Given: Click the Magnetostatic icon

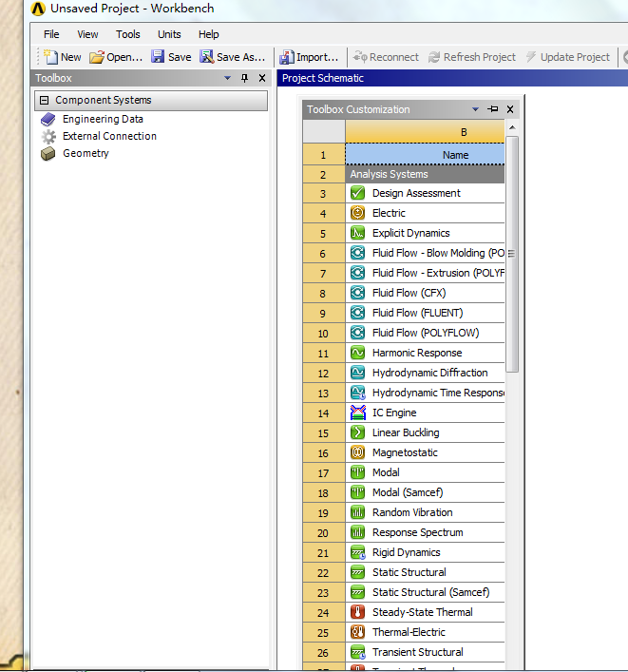Looking at the screenshot, I should 357,452.
